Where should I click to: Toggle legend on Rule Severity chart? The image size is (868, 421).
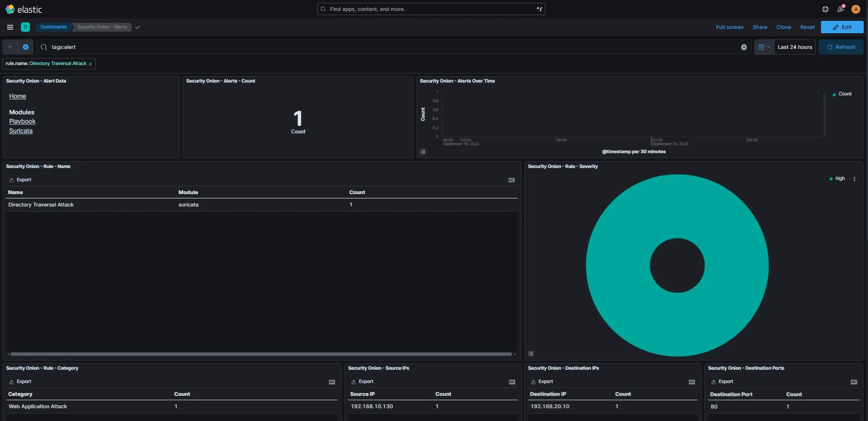point(531,354)
